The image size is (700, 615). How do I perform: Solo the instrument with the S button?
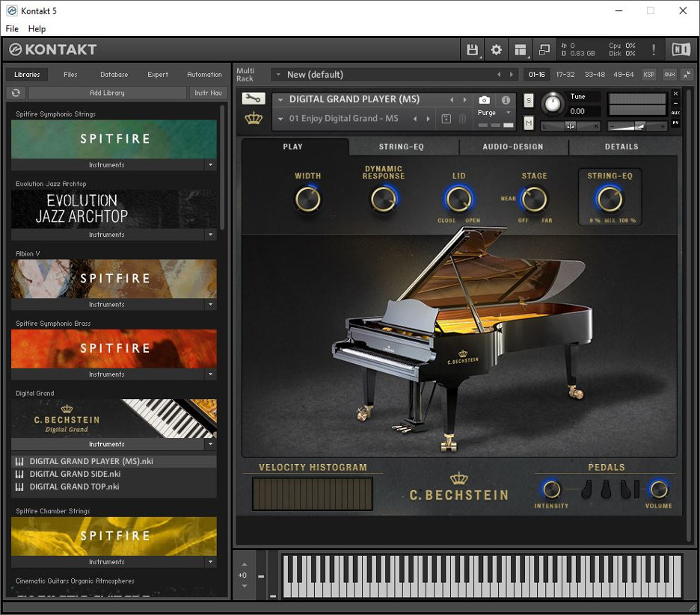click(529, 100)
